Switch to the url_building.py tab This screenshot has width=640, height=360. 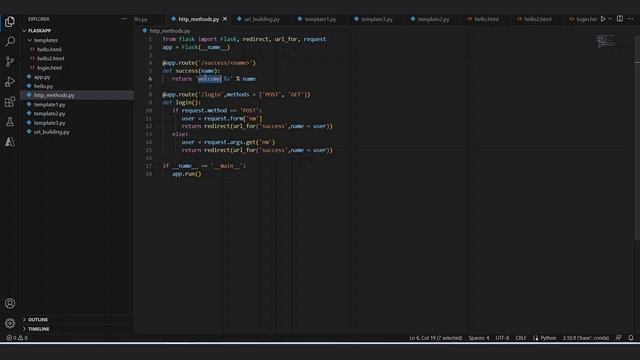[258, 19]
